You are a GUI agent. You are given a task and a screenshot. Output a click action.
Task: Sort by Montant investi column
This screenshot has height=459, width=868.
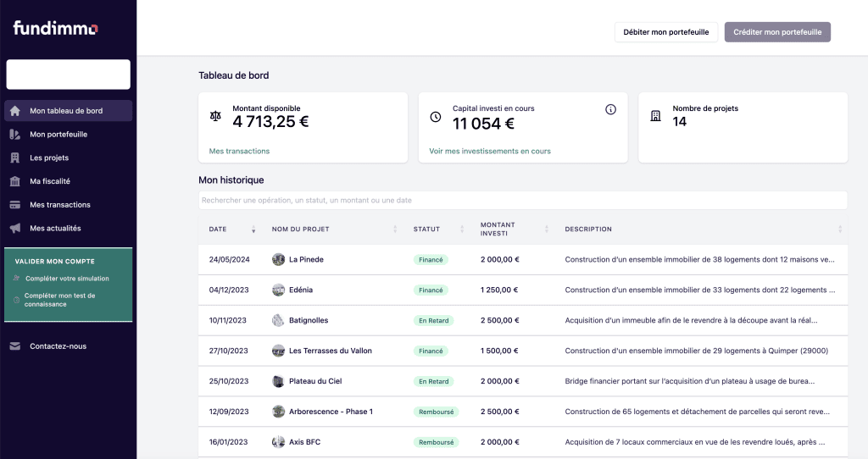point(547,229)
